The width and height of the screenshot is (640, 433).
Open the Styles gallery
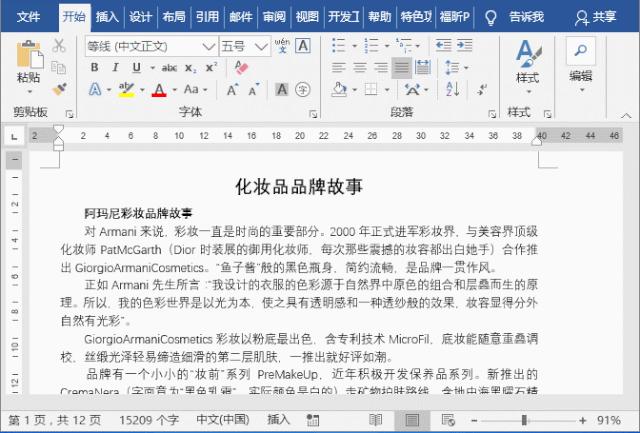point(528,65)
